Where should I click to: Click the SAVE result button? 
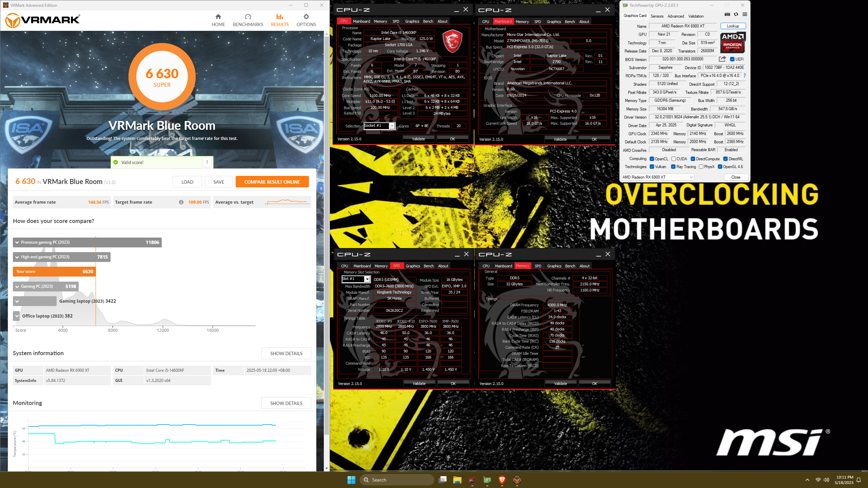219,182
